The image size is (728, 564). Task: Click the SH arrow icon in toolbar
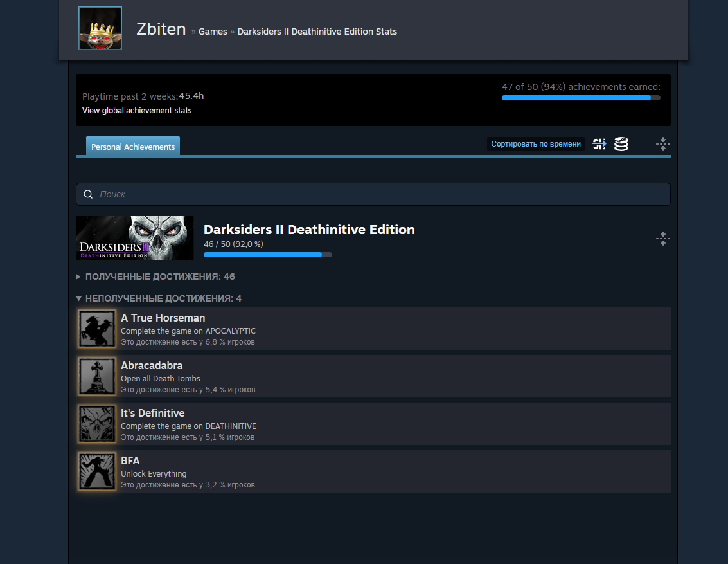click(599, 144)
